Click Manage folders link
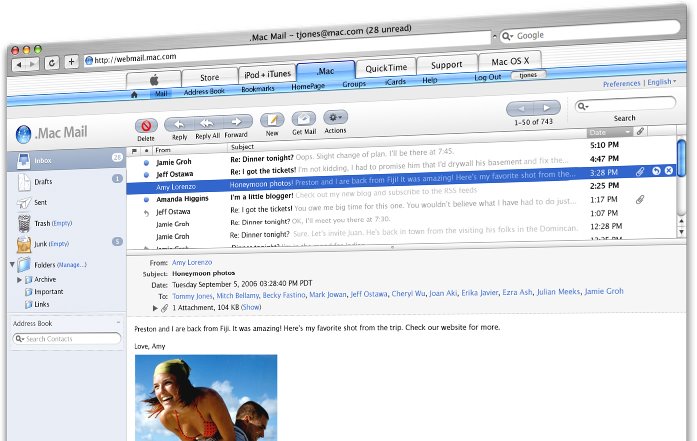Screen dimensions: 697x441 72,265
